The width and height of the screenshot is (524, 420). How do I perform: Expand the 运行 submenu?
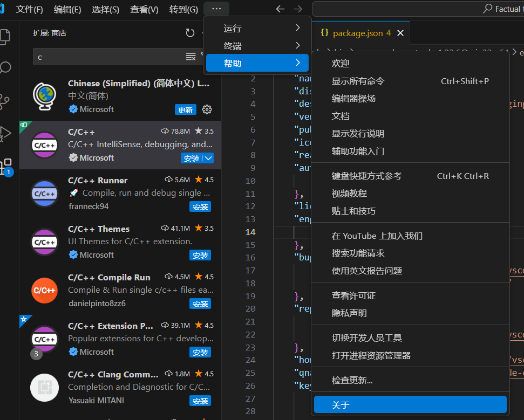point(257,28)
